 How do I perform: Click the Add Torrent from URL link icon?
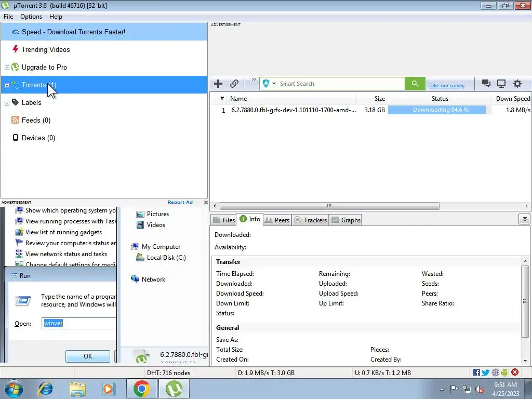pyautogui.click(x=234, y=84)
